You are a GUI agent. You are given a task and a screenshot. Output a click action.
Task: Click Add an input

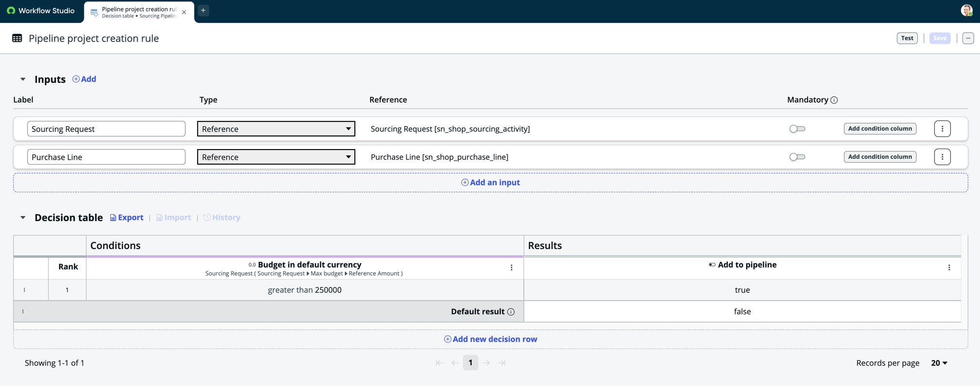point(490,183)
